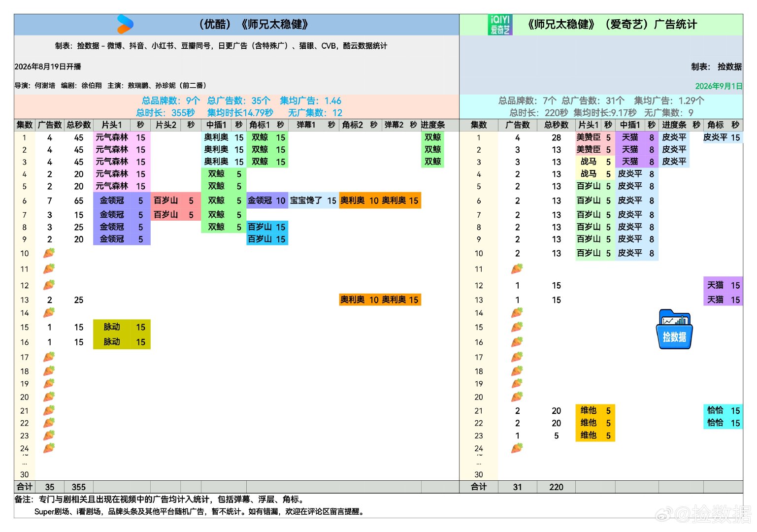Click the carrot icon in iQIYI row 11
The width and height of the screenshot is (757, 532).
point(517,269)
